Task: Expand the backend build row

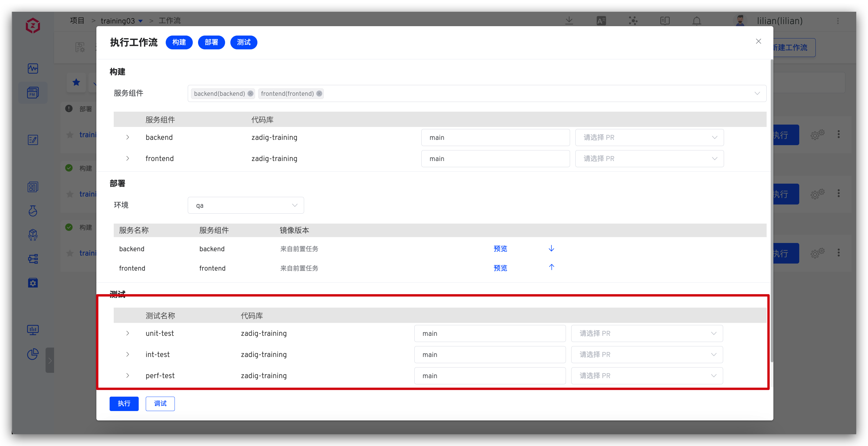Action: click(x=127, y=137)
